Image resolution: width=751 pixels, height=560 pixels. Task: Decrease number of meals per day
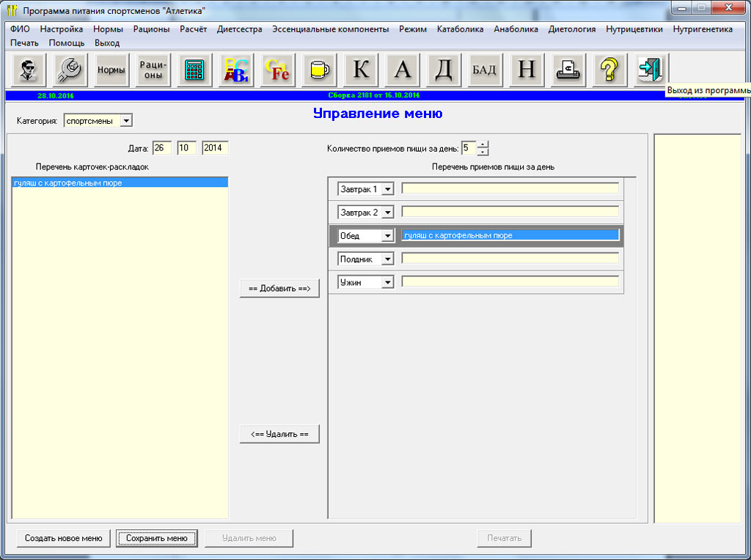[x=483, y=152]
